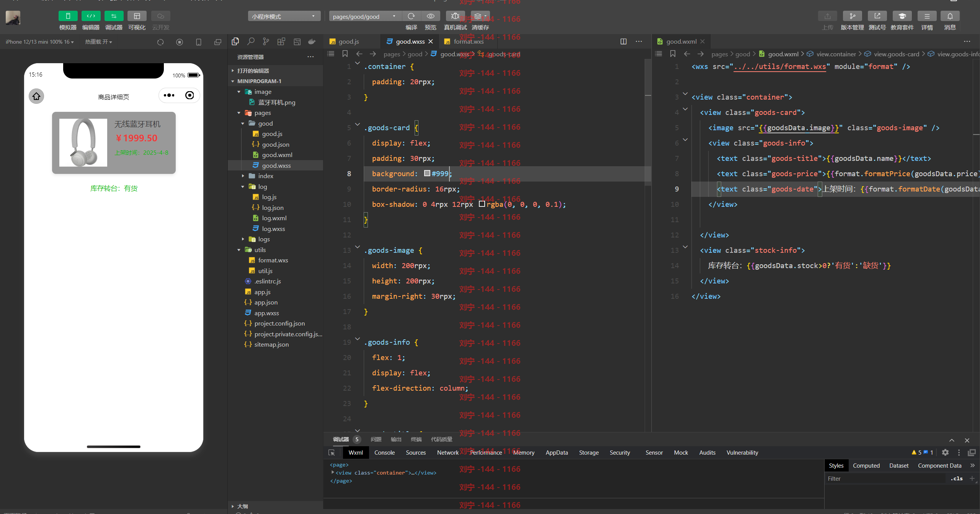
Task: Open the details hamburger icon
Action: 927,16
